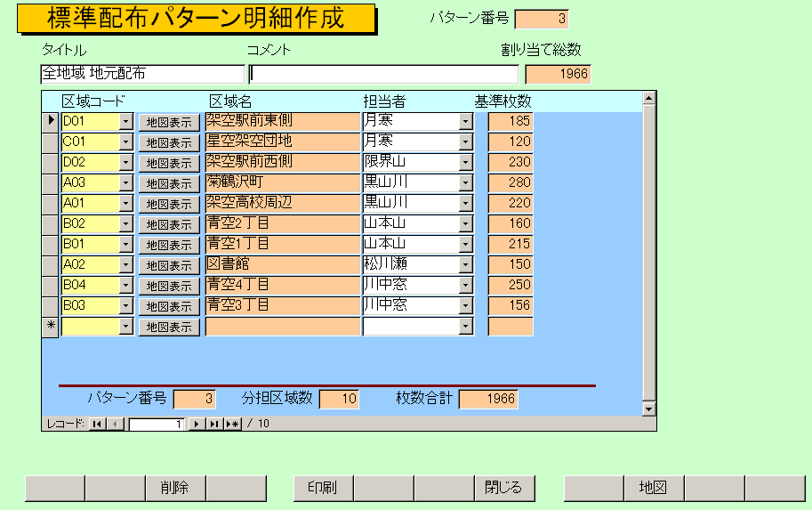Click 地図表示 button for 図書館 row
This screenshot has width=812, height=510.
tap(169, 265)
